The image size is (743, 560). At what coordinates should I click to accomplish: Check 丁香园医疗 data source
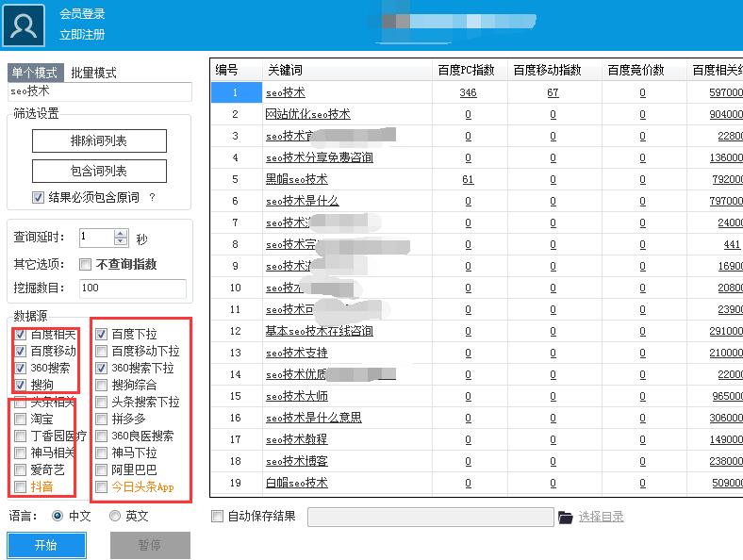(x=21, y=436)
